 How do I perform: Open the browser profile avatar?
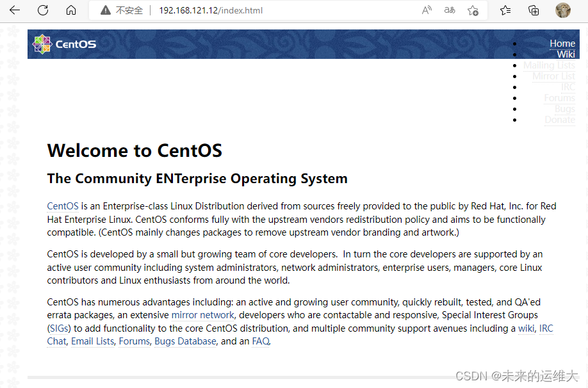pyautogui.click(x=562, y=10)
